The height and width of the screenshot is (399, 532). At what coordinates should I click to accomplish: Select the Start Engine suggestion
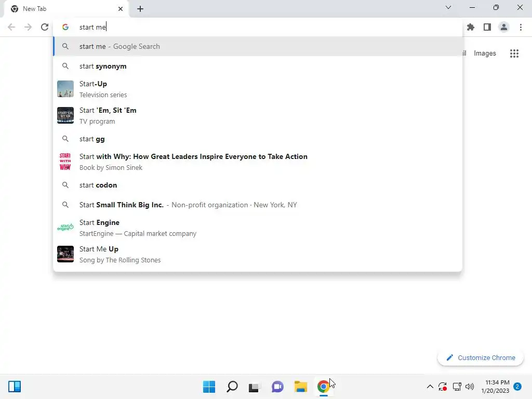[x=258, y=228]
